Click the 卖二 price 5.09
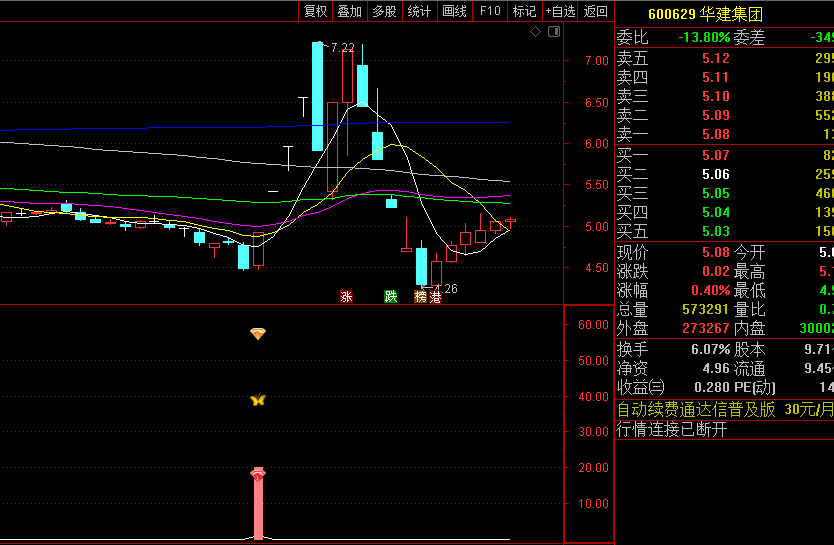 715,115
